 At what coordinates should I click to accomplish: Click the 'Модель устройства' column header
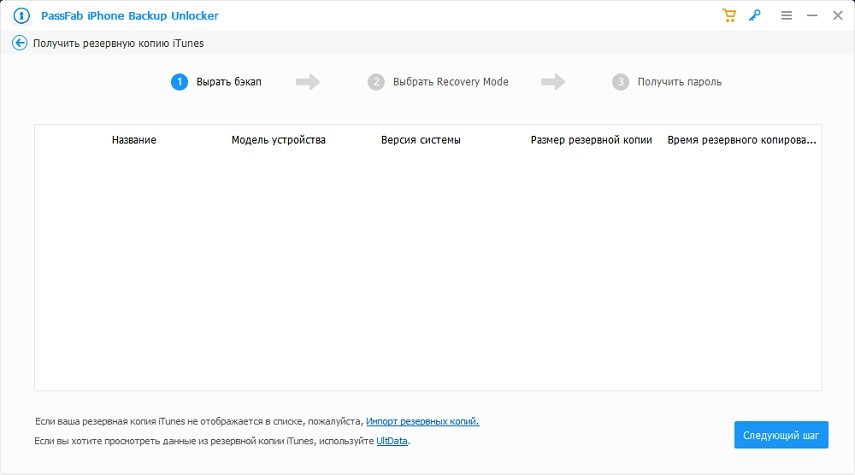click(278, 140)
